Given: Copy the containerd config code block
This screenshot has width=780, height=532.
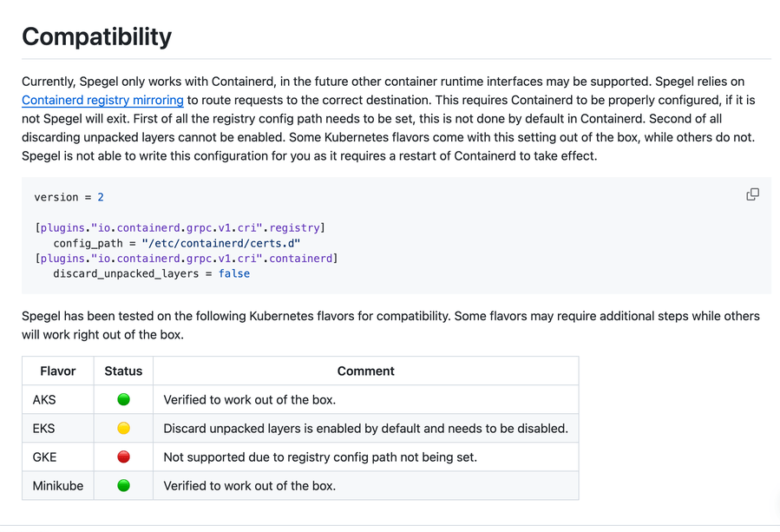Looking at the screenshot, I should pyautogui.click(x=752, y=194).
